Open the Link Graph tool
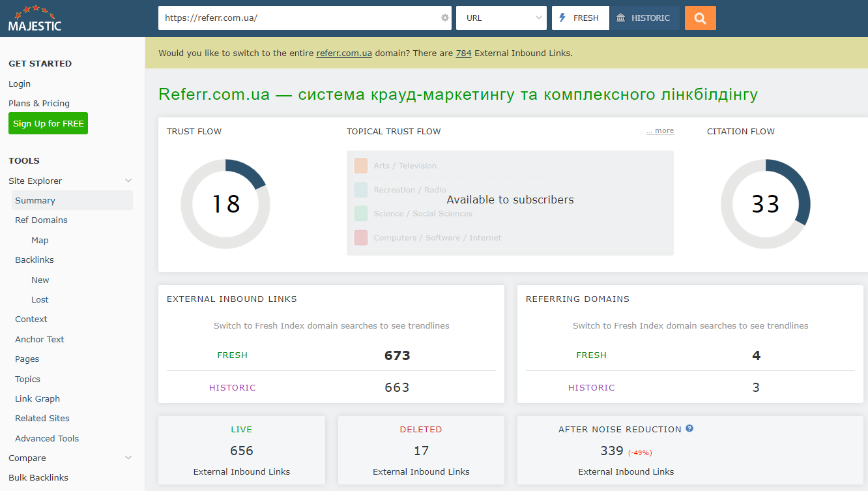Viewport: 868px width, 491px height. 38,398
